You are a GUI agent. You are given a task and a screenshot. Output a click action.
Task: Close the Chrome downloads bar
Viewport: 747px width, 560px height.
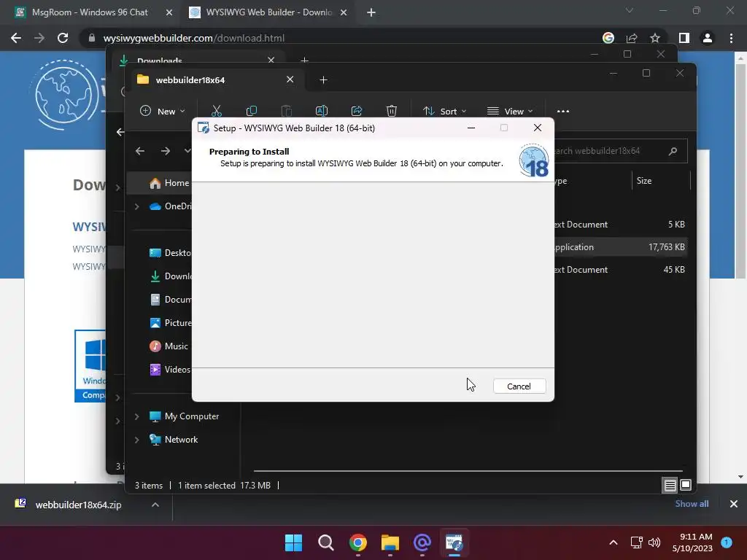(734, 504)
